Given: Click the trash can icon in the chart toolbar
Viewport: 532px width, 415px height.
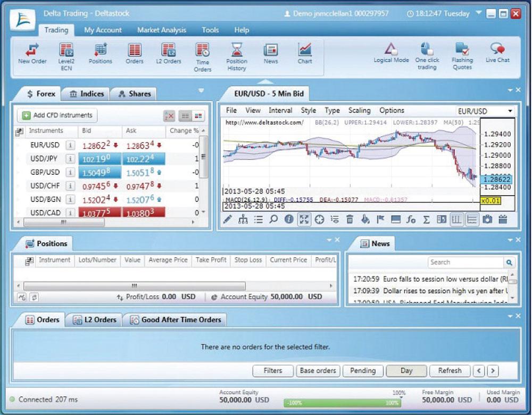Looking at the screenshot, I should pos(350,219).
